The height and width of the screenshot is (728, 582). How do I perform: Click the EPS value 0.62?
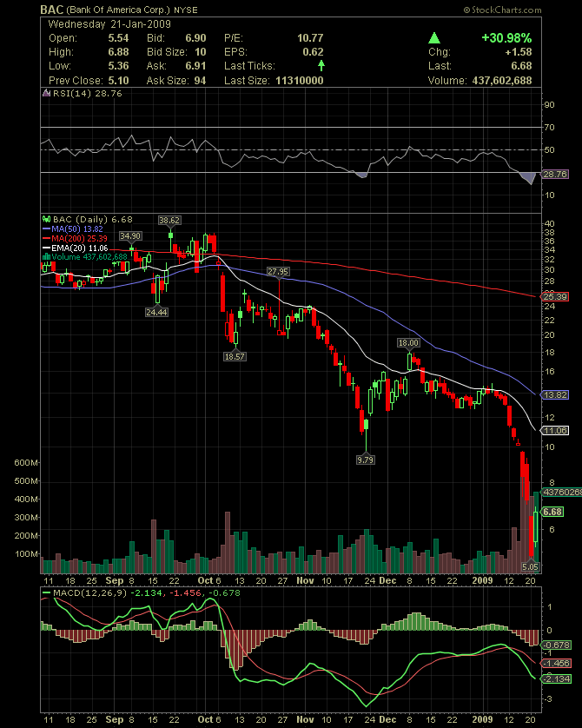313,52
